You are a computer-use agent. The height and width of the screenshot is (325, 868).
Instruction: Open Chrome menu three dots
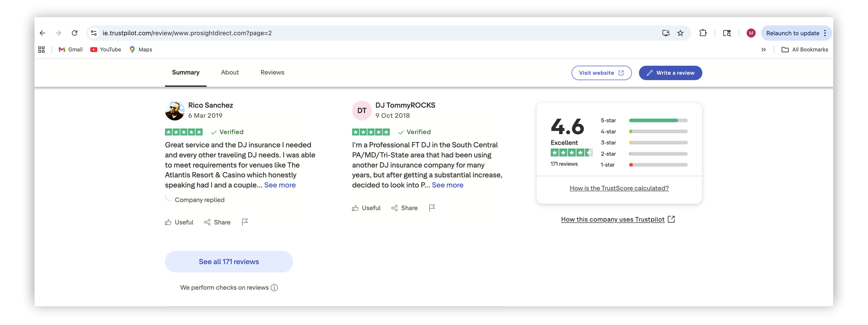(825, 33)
